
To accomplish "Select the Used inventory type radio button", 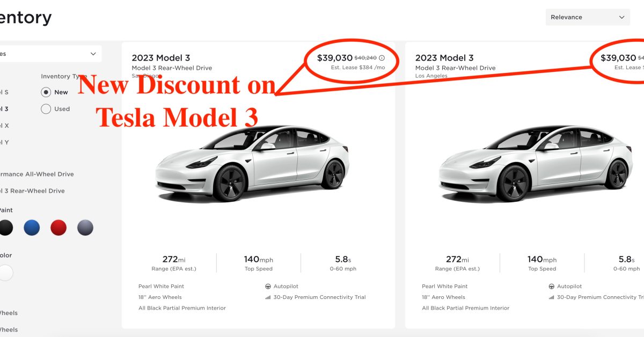I will [x=46, y=108].
